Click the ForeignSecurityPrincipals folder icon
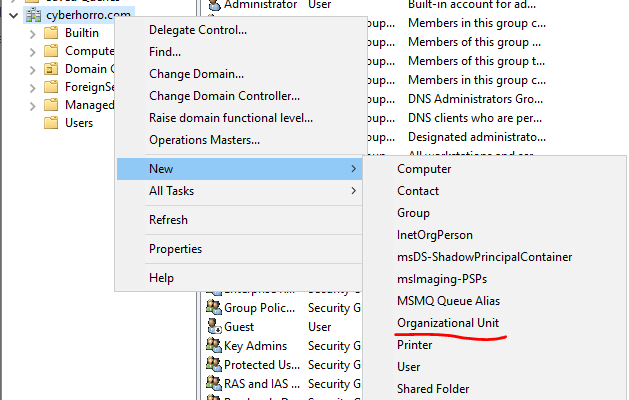629x400 pixels. 51,87
